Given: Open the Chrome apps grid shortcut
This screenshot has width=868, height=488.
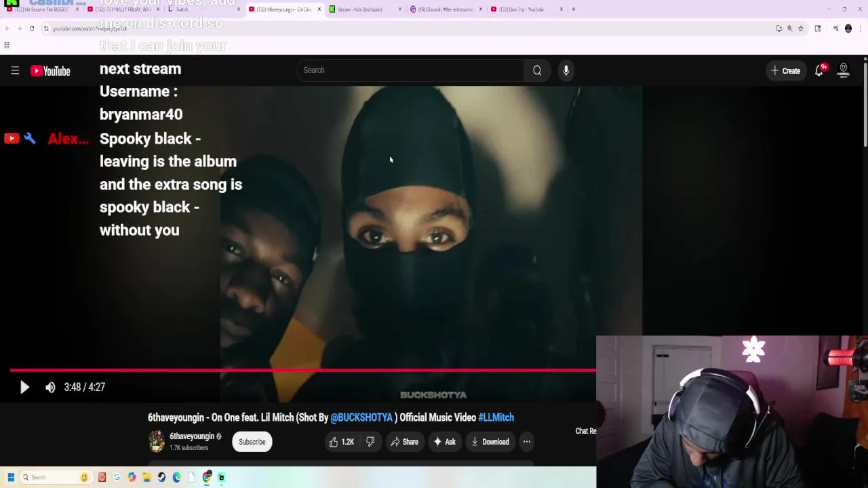Looking at the screenshot, I should 7,45.
